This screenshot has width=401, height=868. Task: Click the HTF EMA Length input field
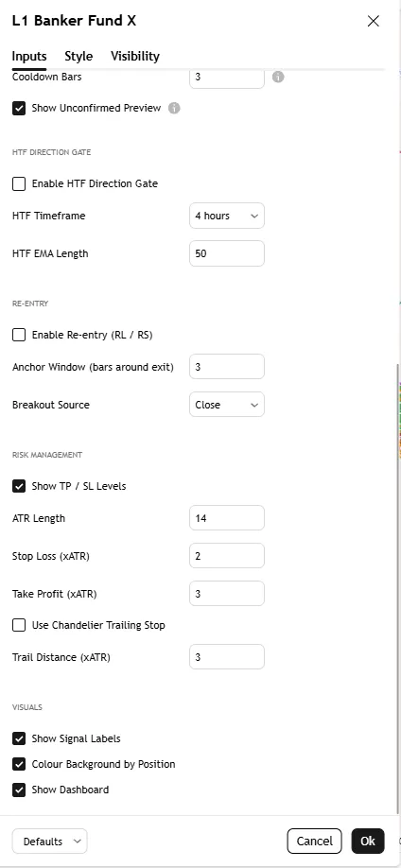coord(227,253)
